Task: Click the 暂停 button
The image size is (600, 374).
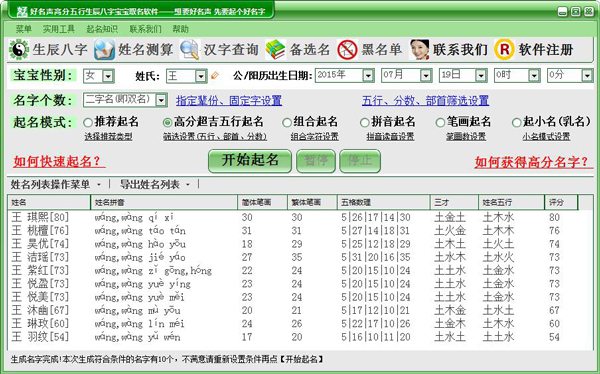Action: pyautogui.click(x=316, y=161)
